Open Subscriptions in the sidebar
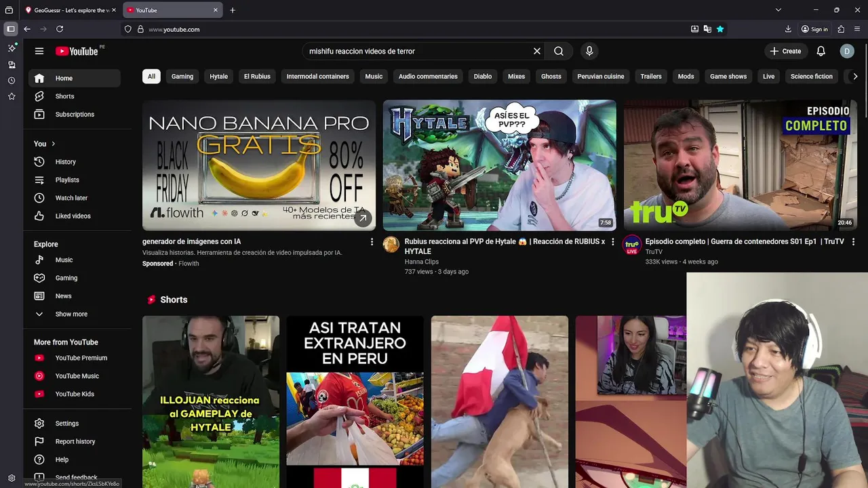868x488 pixels. point(75,115)
